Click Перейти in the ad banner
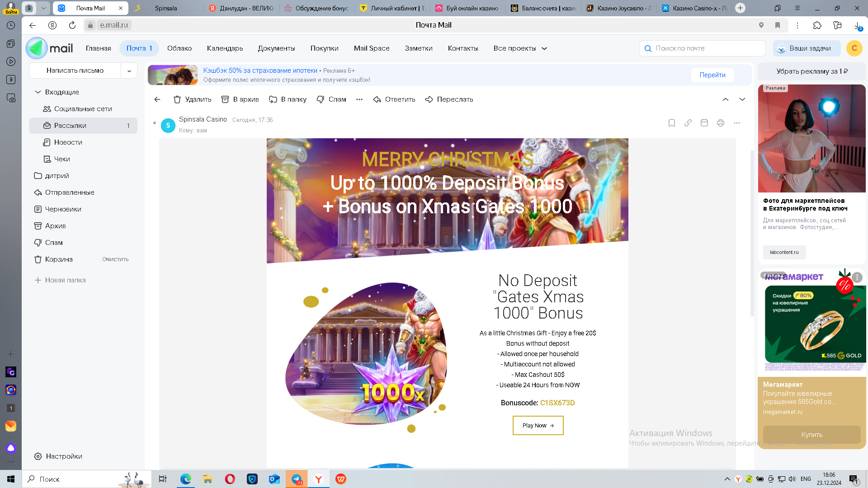The image size is (868, 488). tap(712, 75)
